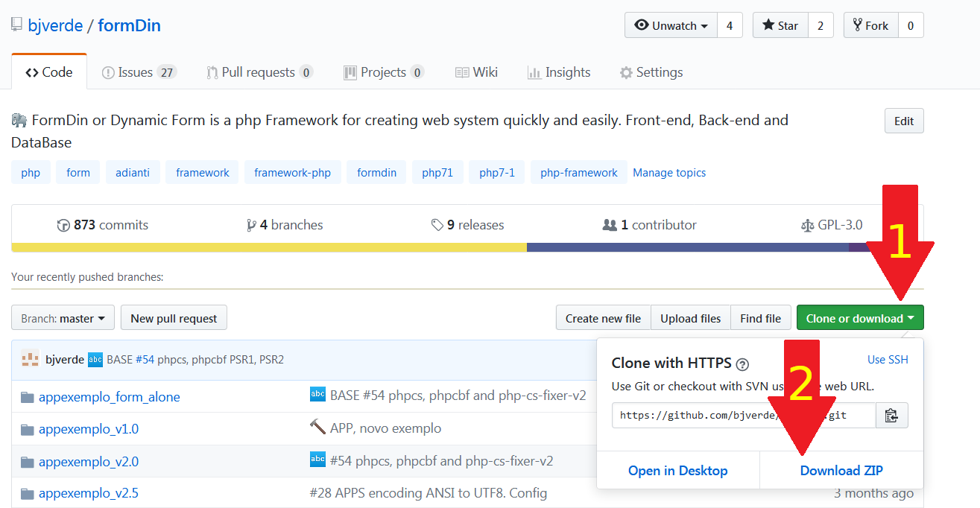Select the formdin topic tag
This screenshot has width=980, height=508.
point(376,172)
